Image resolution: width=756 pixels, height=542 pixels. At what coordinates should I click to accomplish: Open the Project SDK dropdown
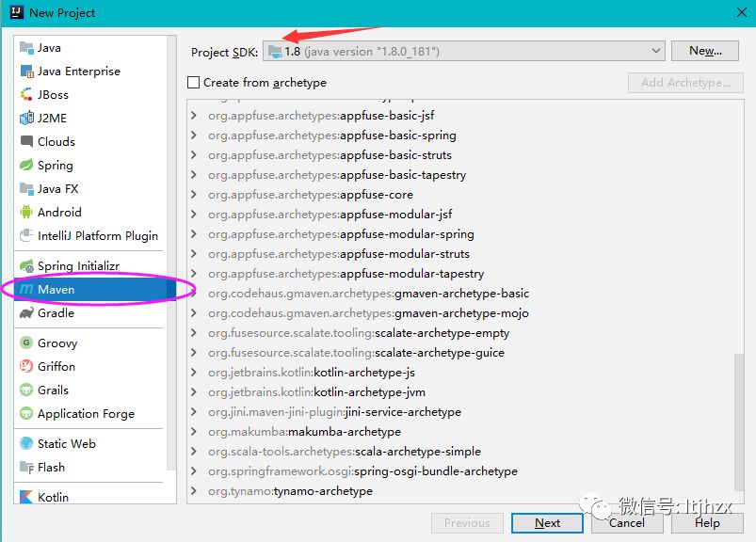pos(655,51)
